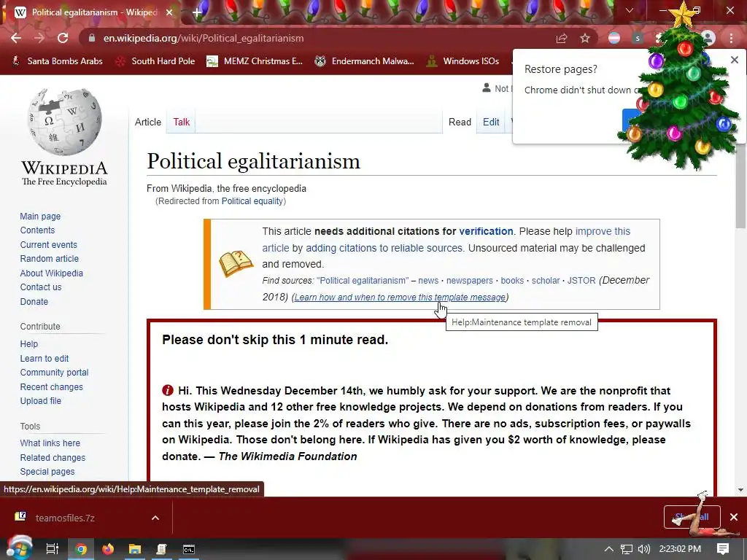Open Chrome three-dot menu

tap(731, 38)
